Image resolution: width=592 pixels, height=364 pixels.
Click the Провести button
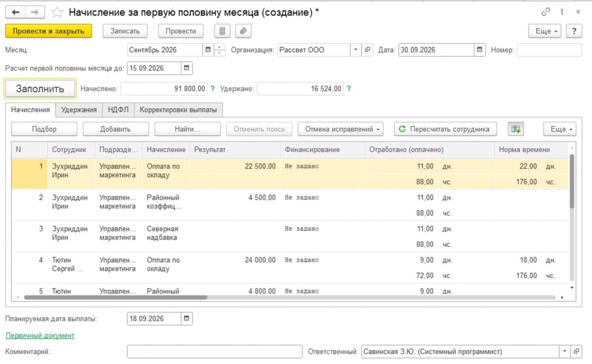point(181,31)
